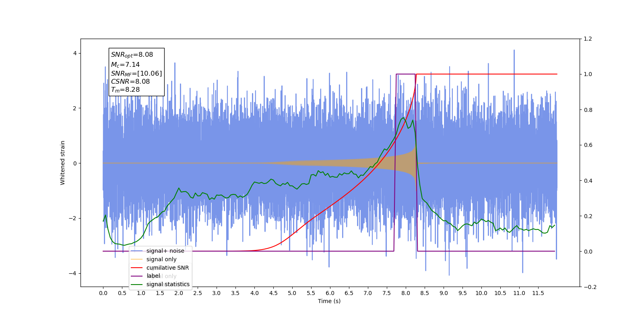The height and width of the screenshot is (322, 644).
Task: Click the 'Time (s)' axis title
Action: tap(329, 301)
